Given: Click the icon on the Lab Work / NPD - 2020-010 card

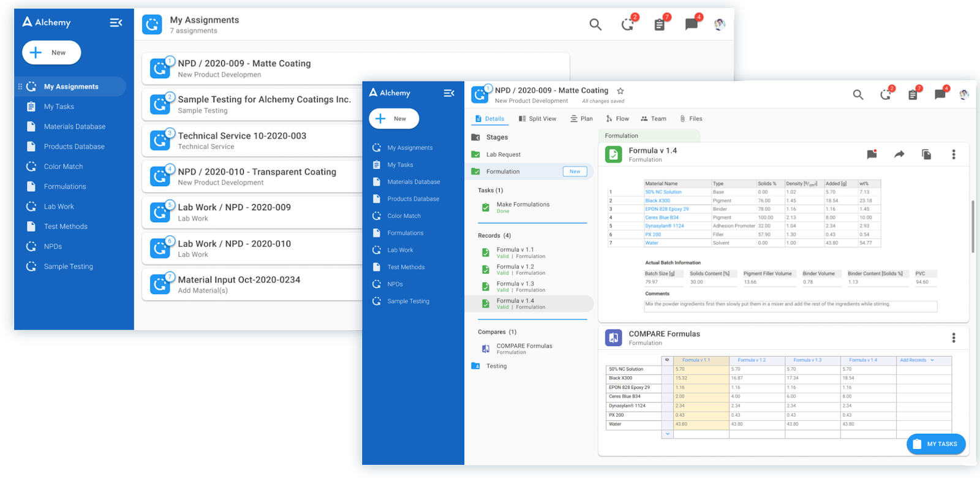Looking at the screenshot, I should coord(160,248).
